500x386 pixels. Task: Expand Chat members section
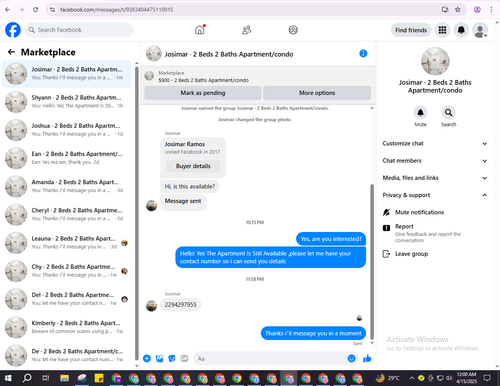435,161
